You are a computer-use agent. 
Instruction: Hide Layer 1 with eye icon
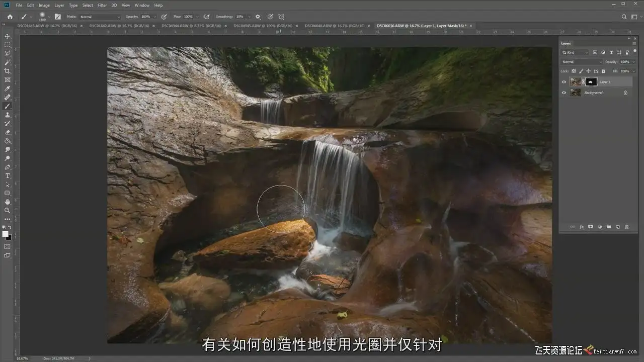564,82
